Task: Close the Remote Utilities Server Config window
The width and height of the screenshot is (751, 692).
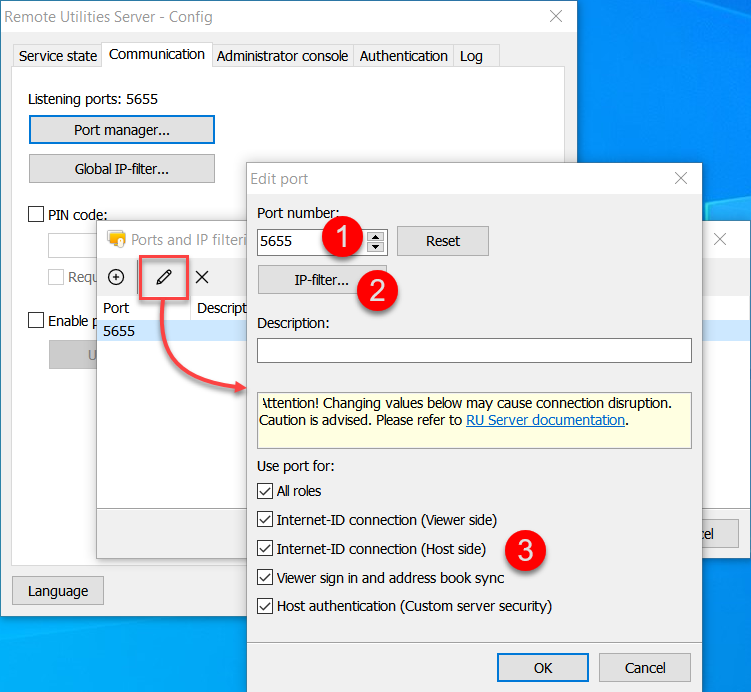Action: [556, 16]
